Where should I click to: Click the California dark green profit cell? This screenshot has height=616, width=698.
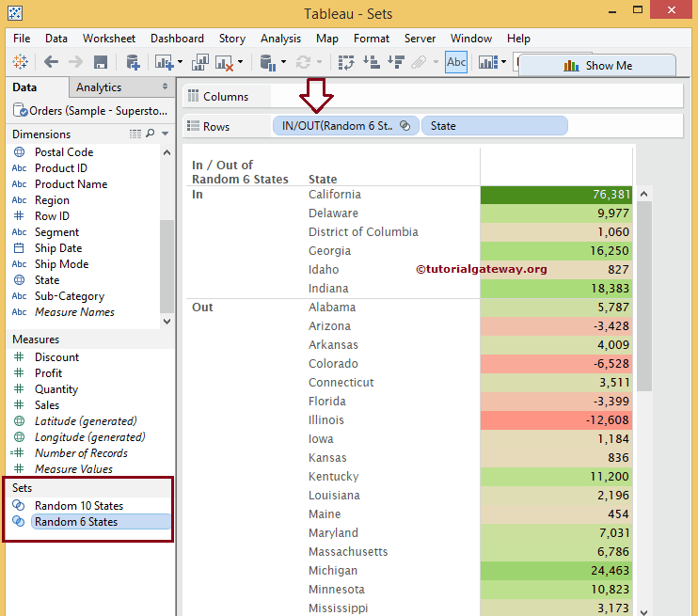pos(556,195)
